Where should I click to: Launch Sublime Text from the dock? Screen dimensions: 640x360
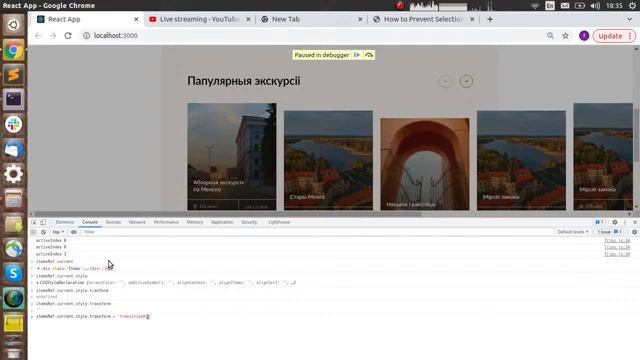[13, 75]
